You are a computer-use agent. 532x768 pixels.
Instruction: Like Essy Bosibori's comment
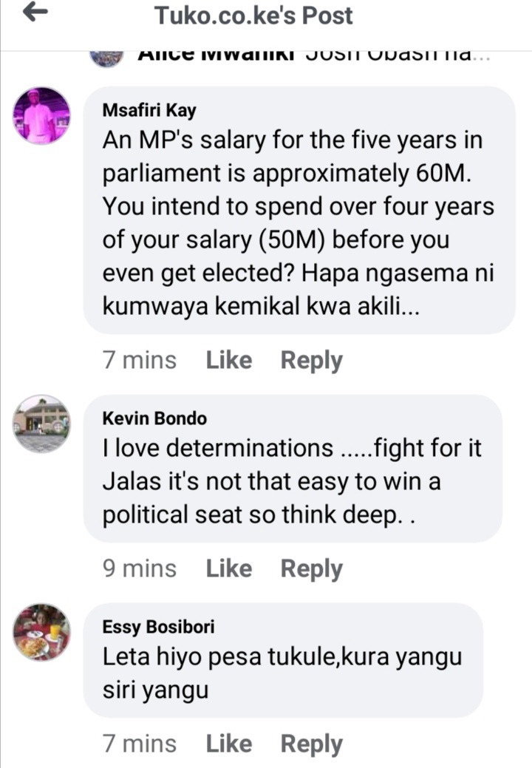[x=228, y=744]
